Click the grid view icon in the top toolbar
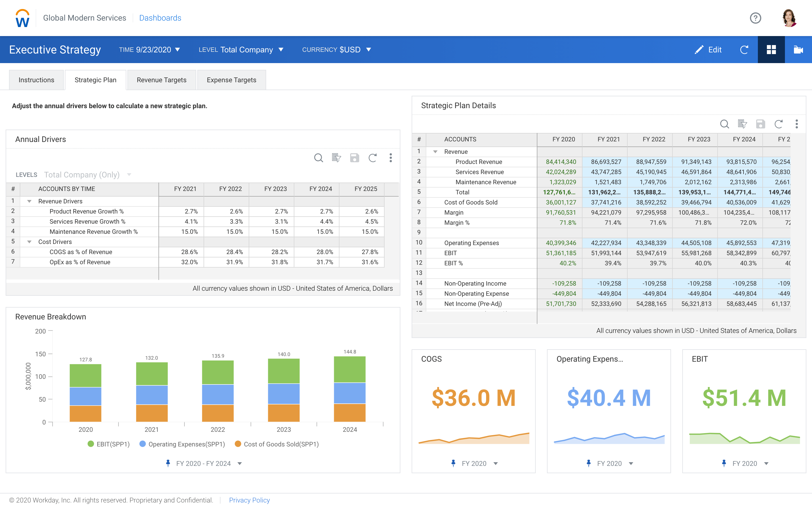 pos(771,49)
